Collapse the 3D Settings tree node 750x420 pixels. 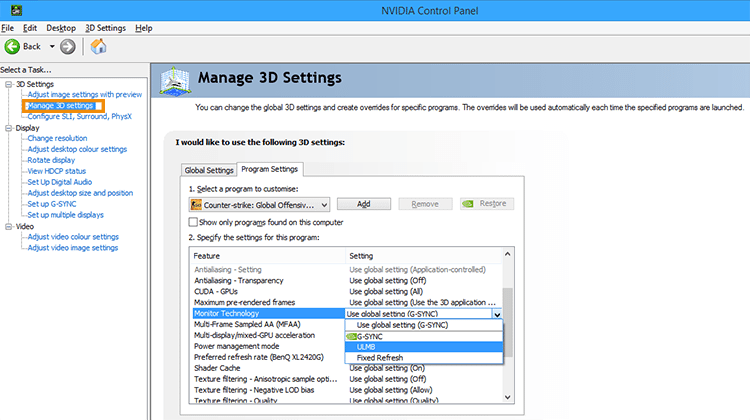(8, 84)
